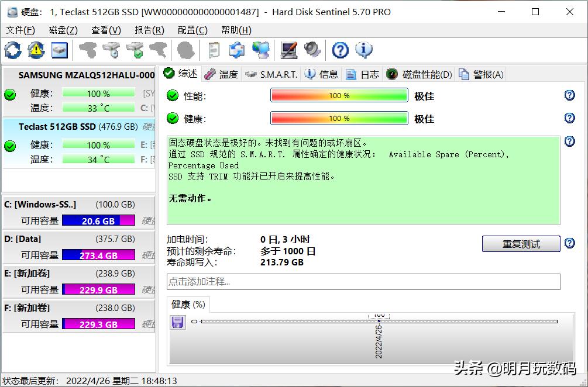Click the help circle next to the 性能 bar
This screenshot has height=387, width=588.
pos(569,95)
